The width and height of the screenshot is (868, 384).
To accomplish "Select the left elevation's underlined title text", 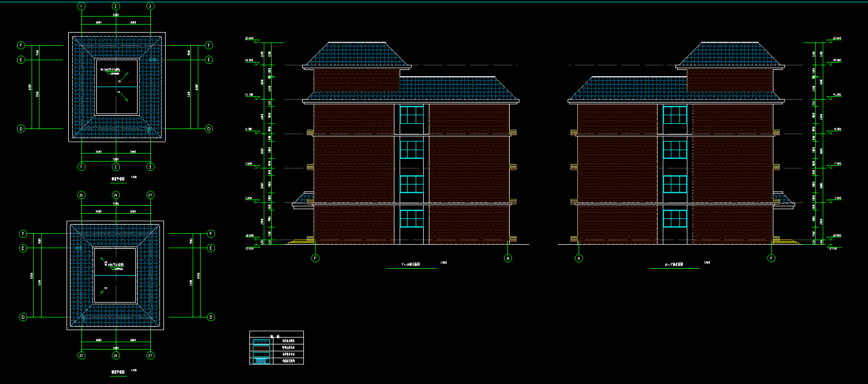I will [x=410, y=265].
